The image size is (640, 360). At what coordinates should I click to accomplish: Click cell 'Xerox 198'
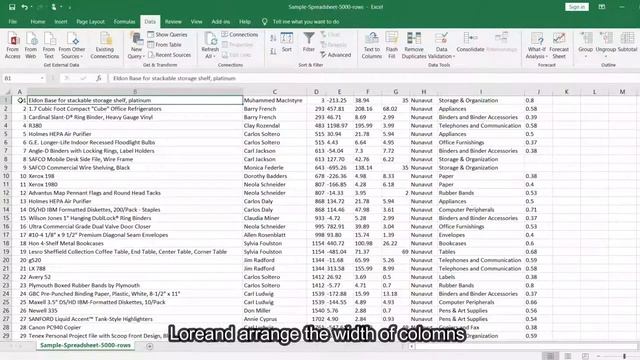click(x=135, y=176)
